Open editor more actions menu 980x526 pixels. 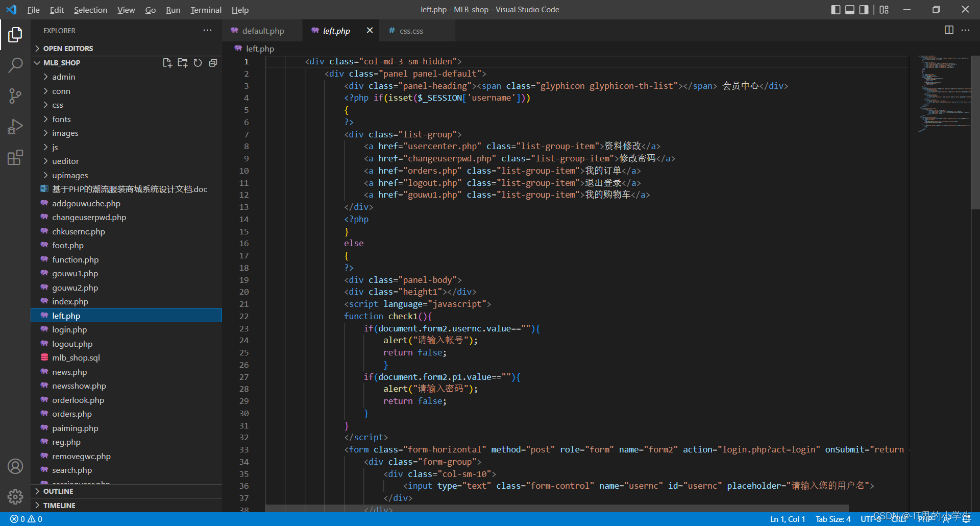(965, 30)
